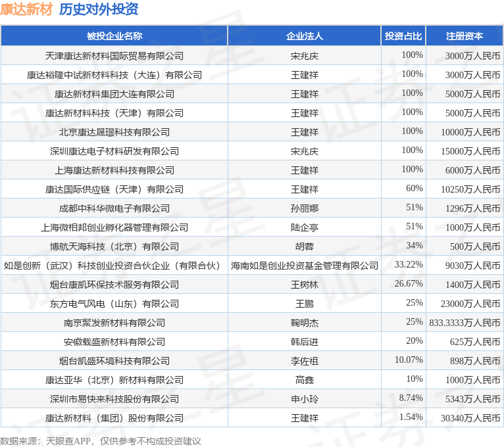
Task: Click the 投资占比 column header
Action: click(x=403, y=36)
